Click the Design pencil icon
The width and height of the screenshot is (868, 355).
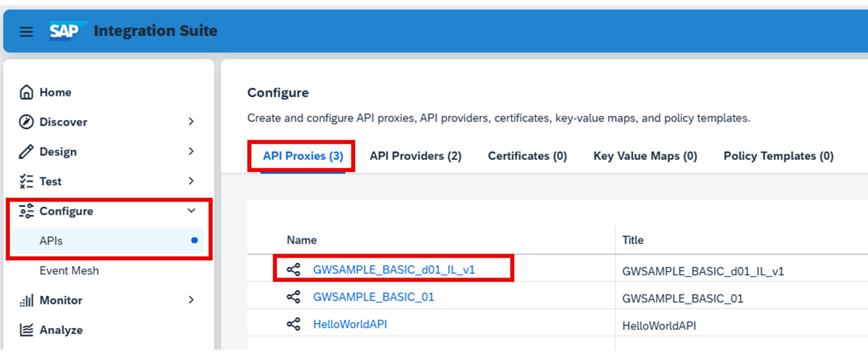[26, 151]
